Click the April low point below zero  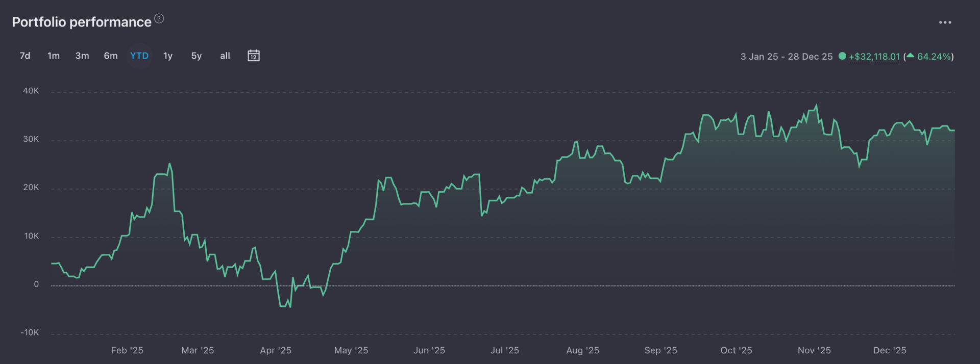[290, 306]
